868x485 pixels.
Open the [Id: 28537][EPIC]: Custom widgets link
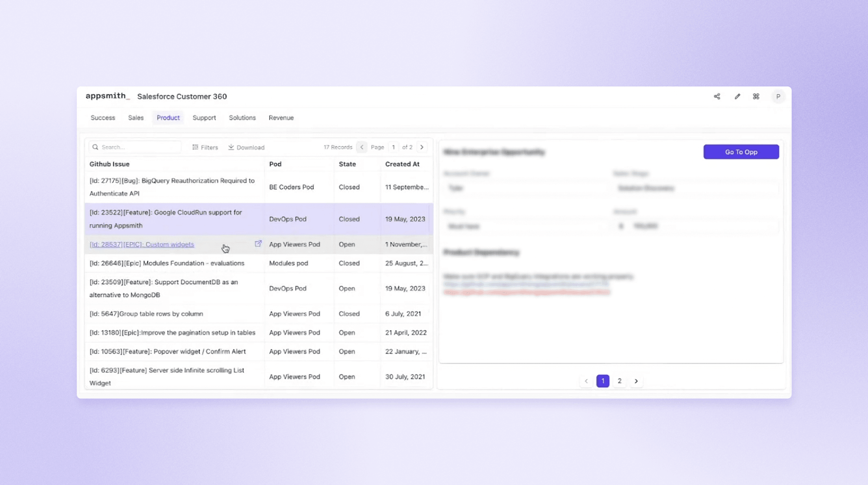click(x=141, y=244)
